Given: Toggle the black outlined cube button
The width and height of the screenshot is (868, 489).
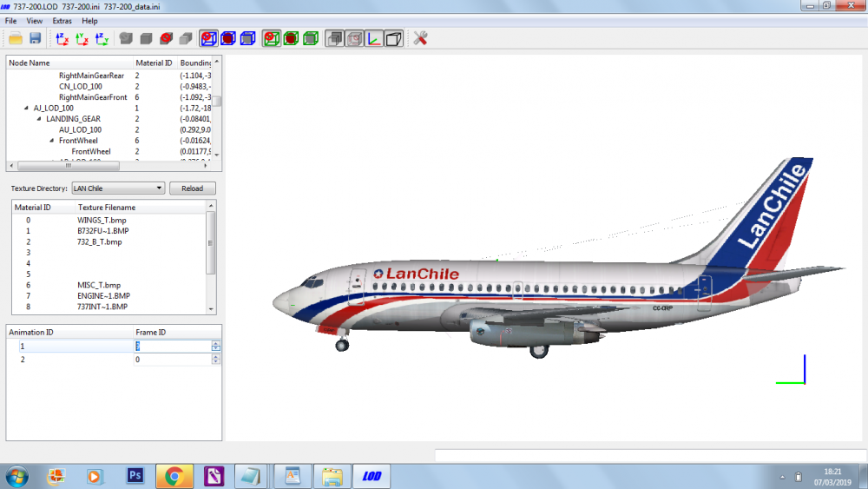Looking at the screenshot, I should 393,38.
